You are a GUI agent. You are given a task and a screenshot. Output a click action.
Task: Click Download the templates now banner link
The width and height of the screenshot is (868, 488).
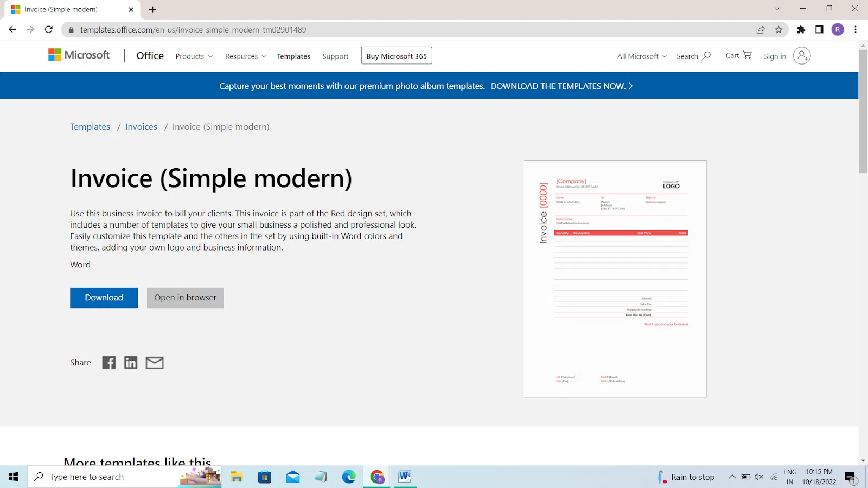[561, 86]
